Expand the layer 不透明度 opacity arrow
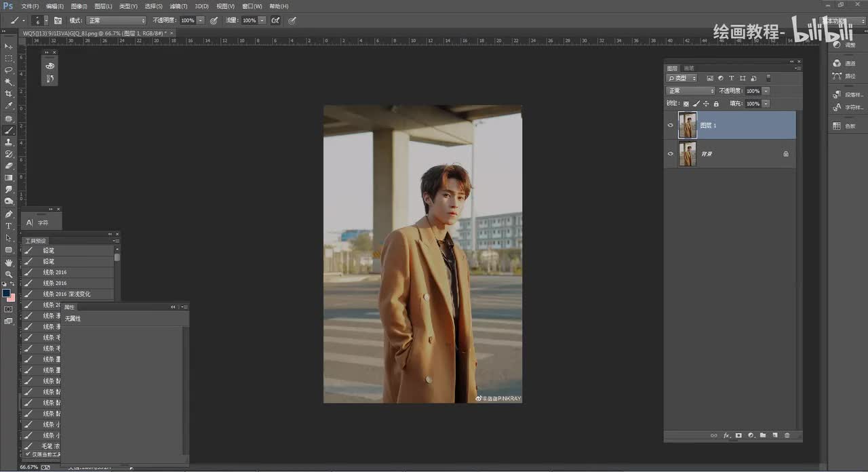The height and width of the screenshot is (472, 868). point(766,91)
